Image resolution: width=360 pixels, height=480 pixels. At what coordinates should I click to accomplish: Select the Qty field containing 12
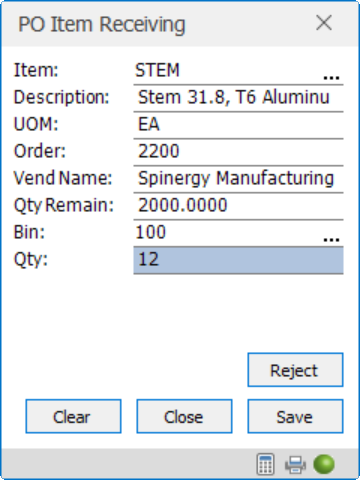(x=238, y=260)
